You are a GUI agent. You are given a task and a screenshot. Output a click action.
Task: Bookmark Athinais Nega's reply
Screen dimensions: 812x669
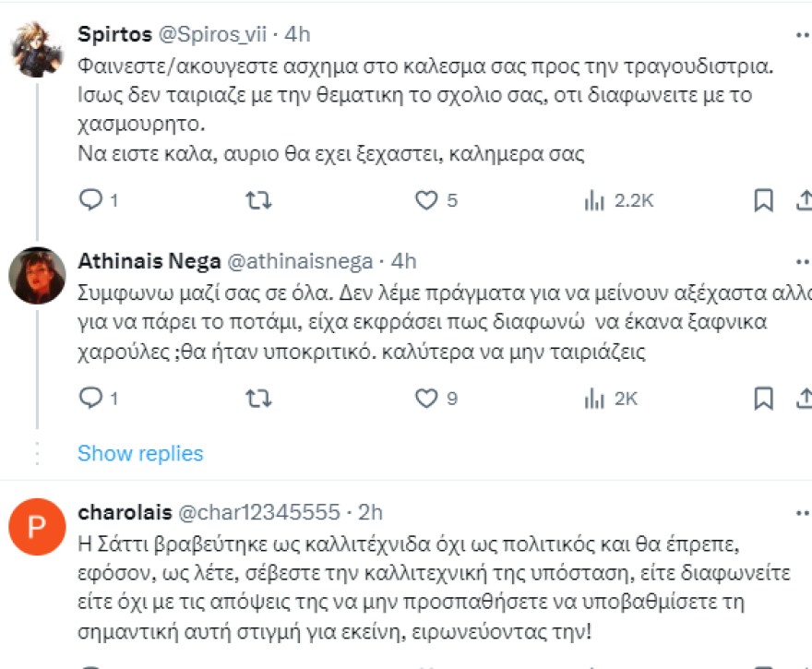pos(764,398)
